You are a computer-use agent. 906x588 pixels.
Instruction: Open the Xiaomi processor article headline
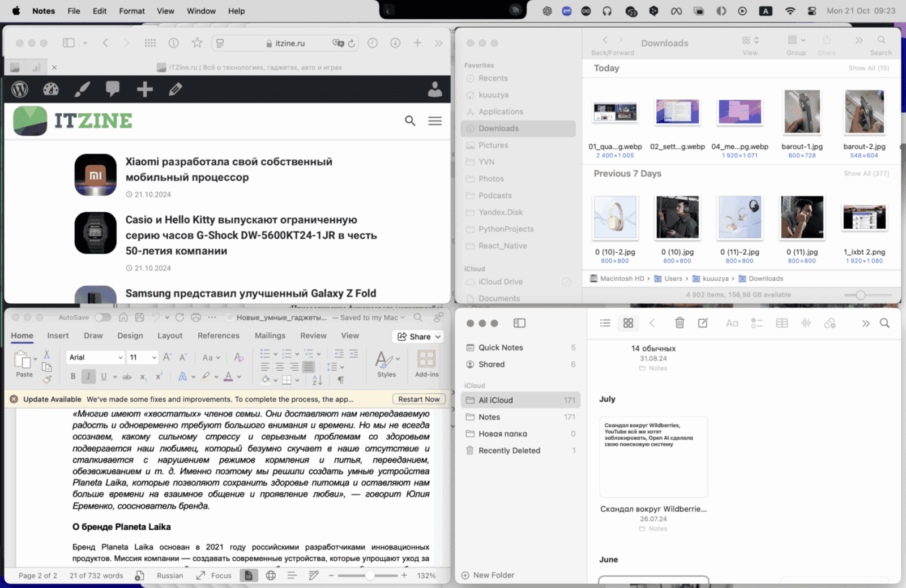[x=229, y=169]
